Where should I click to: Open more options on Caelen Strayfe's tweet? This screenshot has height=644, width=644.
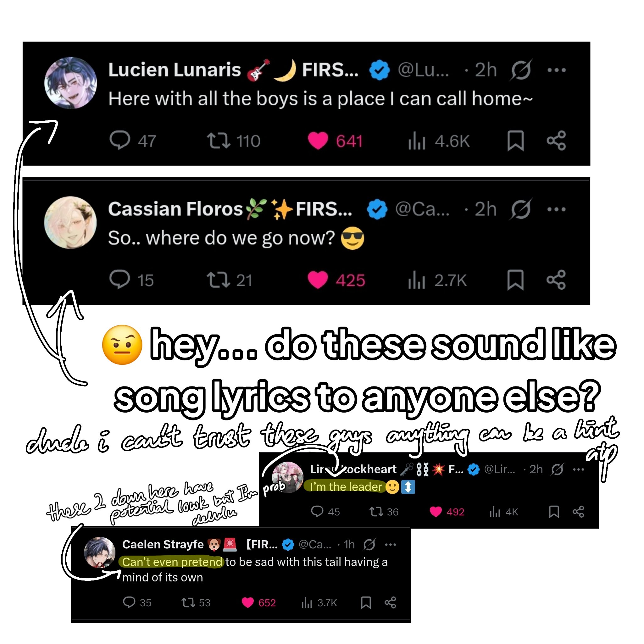click(x=390, y=545)
